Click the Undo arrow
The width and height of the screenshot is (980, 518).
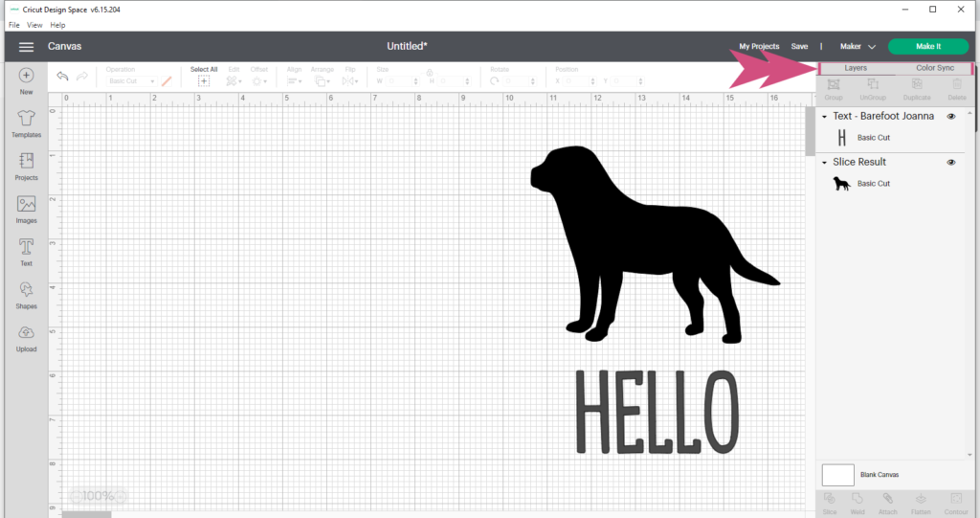tap(62, 77)
